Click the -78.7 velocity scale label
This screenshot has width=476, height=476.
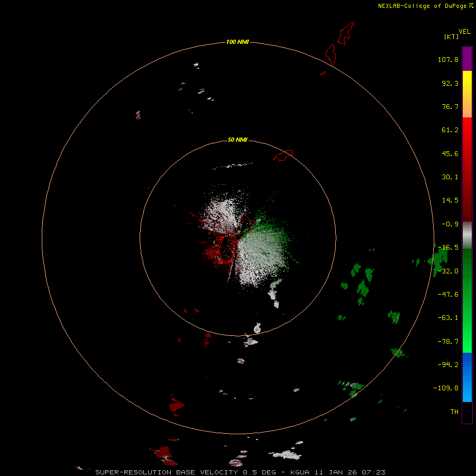pos(448,342)
